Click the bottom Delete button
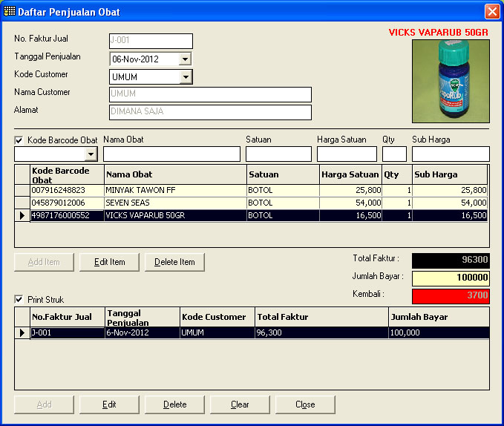The width and height of the screenshot is (504, 426). [x=174, y=404]
